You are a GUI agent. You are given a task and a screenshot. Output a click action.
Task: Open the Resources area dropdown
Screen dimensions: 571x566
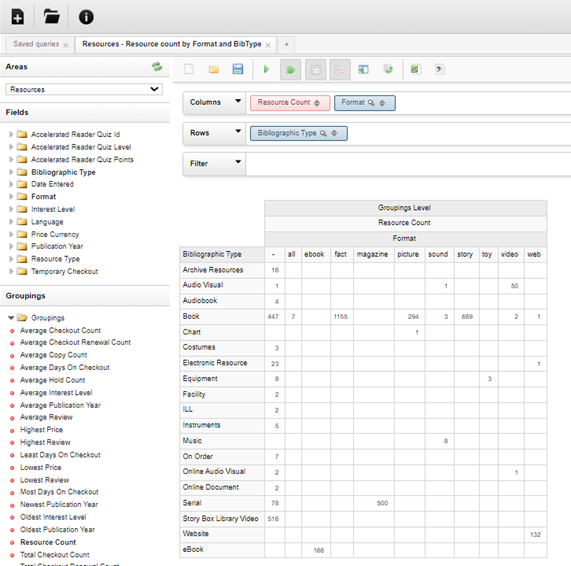click(x=84, y=90)
